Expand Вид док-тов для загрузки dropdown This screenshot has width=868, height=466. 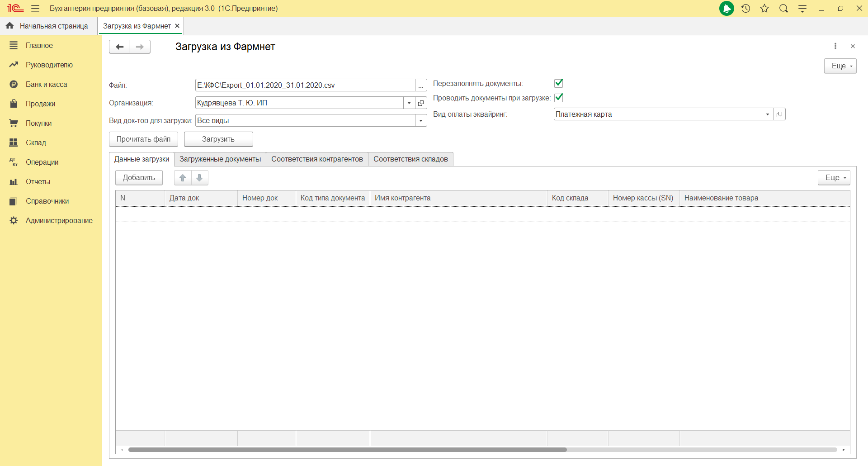click(x=421, y=121)
